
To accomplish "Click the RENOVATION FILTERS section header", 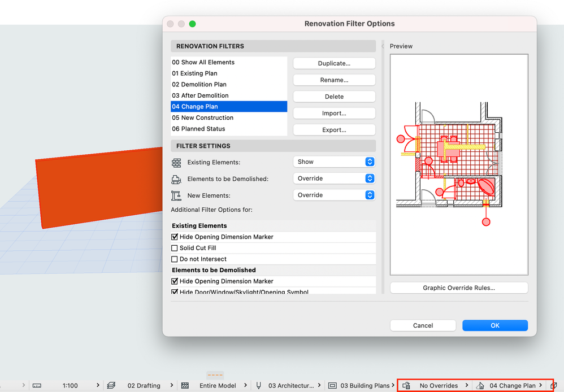I will click(x=274, y=46).
